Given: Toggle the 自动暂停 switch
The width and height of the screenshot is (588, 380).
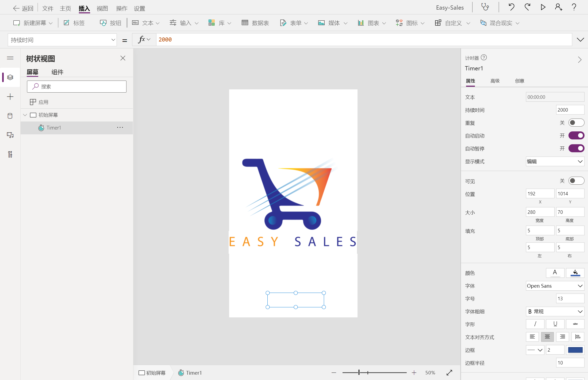Looking at the screenshot, I should click(576, 149).
